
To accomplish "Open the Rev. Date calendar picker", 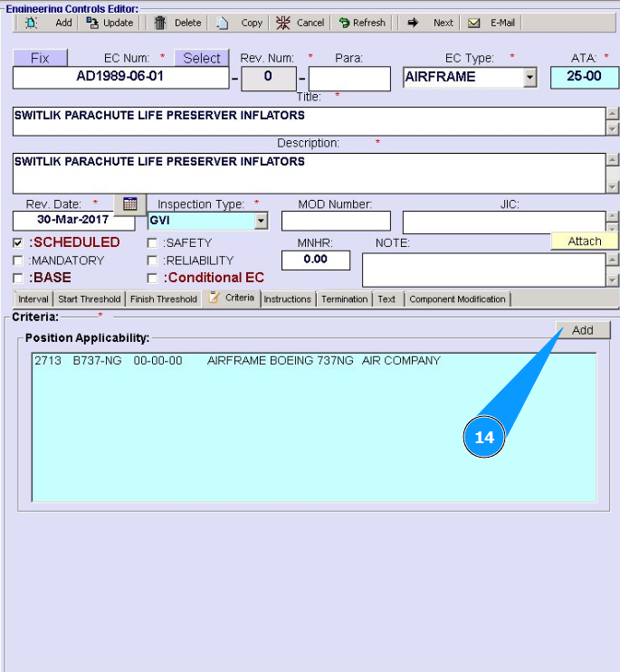I will pos(130,204).
